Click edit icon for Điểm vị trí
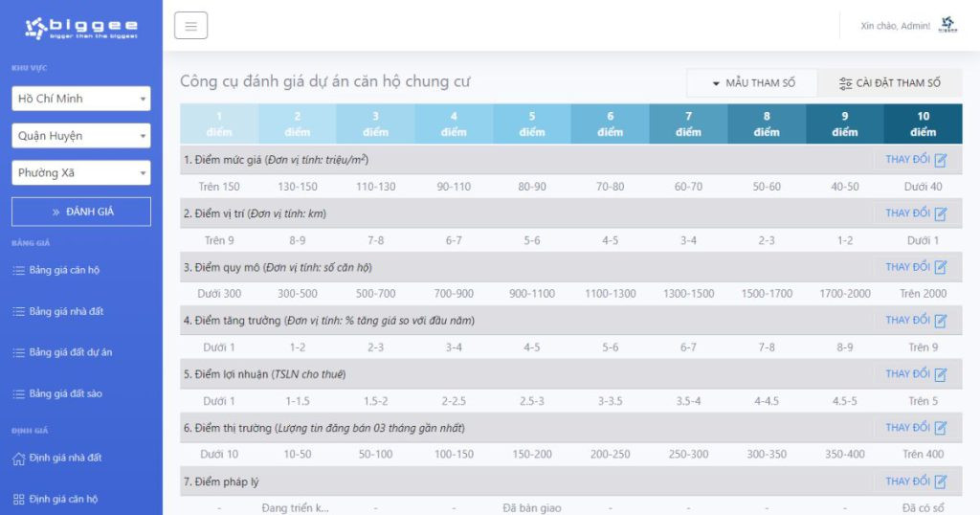 pos(941,213)
